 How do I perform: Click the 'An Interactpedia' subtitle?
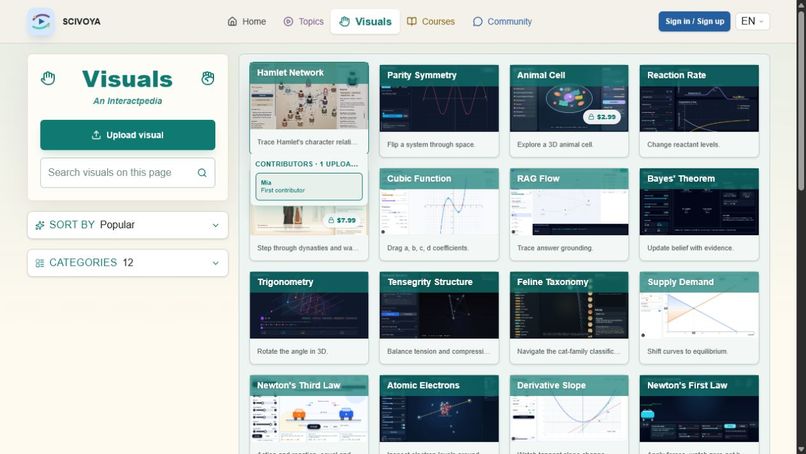point(127,101)
